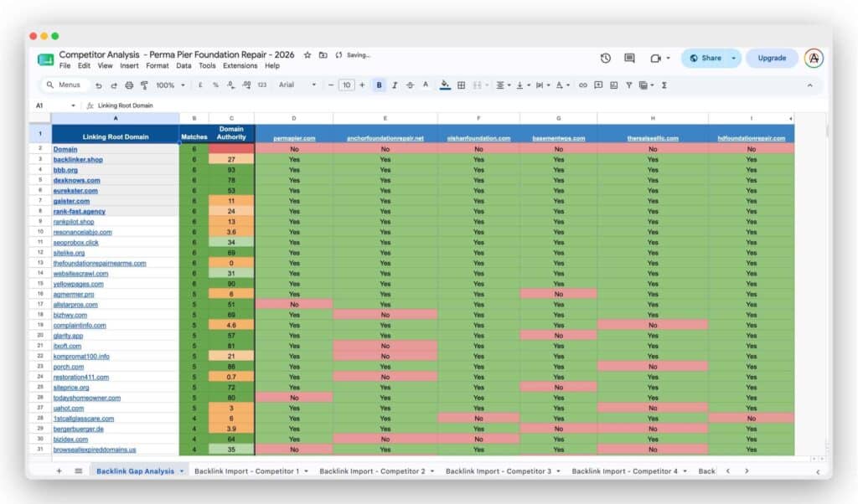Image resolution: width=858 pixels, height=504 pixels.
Task: Open the Extensions menu
Action: coord(240,65)
